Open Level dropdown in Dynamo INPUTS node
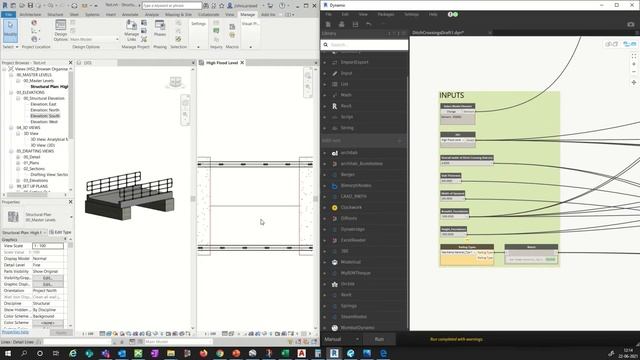640x360 pixels. click(453, 140)
